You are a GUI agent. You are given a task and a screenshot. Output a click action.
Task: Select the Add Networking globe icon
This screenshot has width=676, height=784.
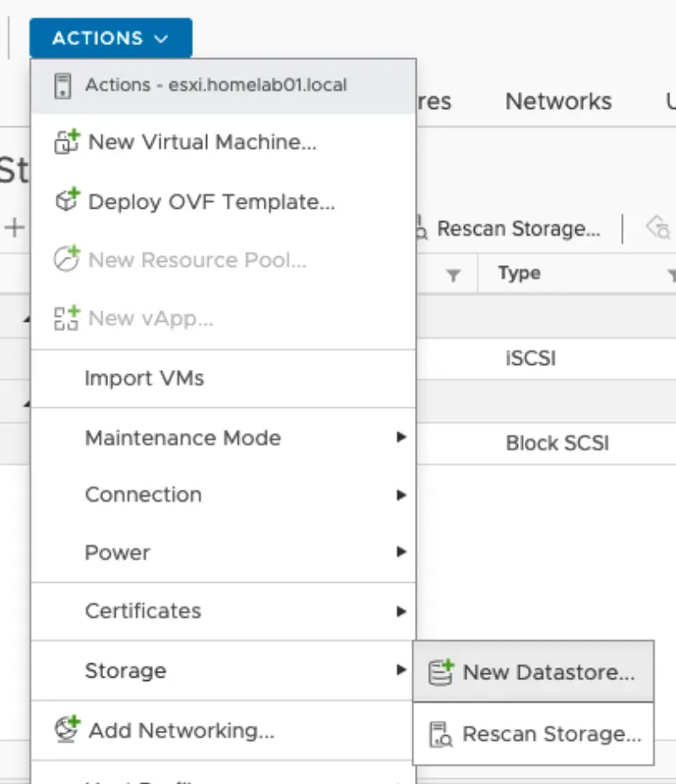click(63, 730)
